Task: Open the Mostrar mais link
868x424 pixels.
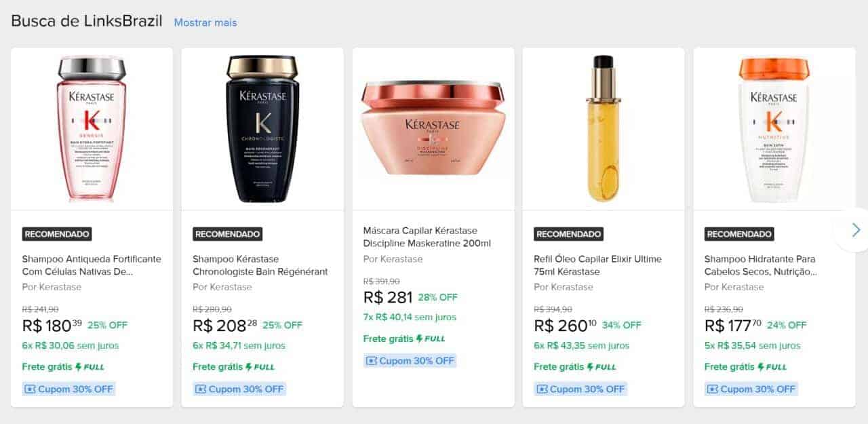Action: tap(205, 22)
